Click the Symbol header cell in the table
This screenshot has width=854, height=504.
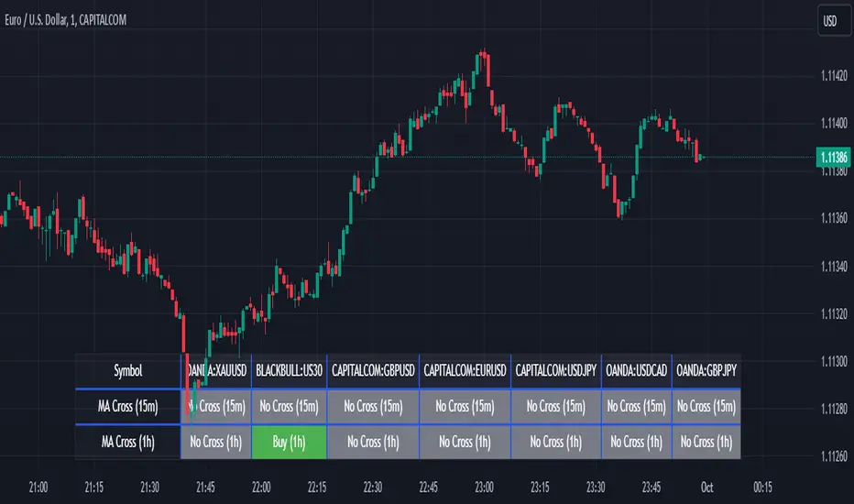coord(128,371)
